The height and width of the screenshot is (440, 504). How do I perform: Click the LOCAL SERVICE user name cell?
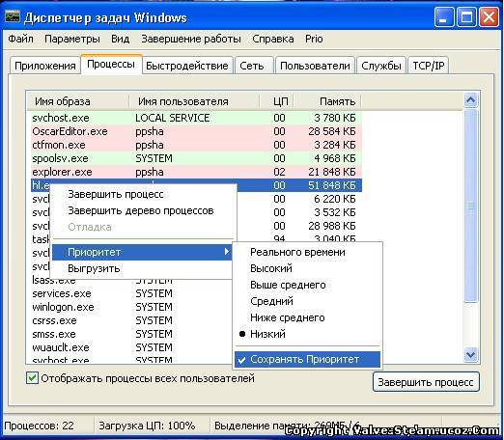pyautogui.click(x=173, y=118)
